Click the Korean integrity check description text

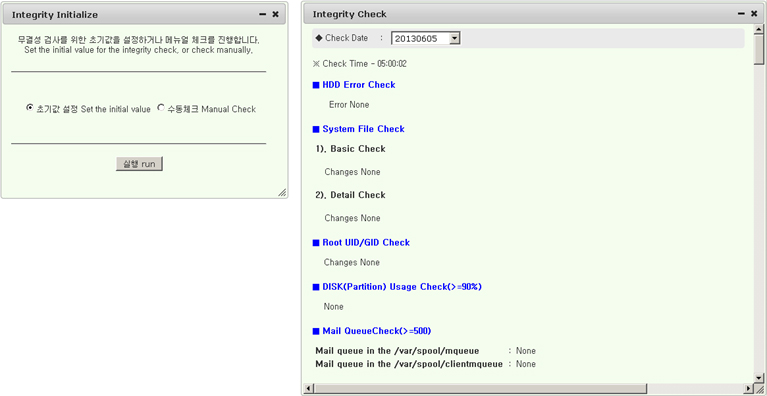[138, 40]
